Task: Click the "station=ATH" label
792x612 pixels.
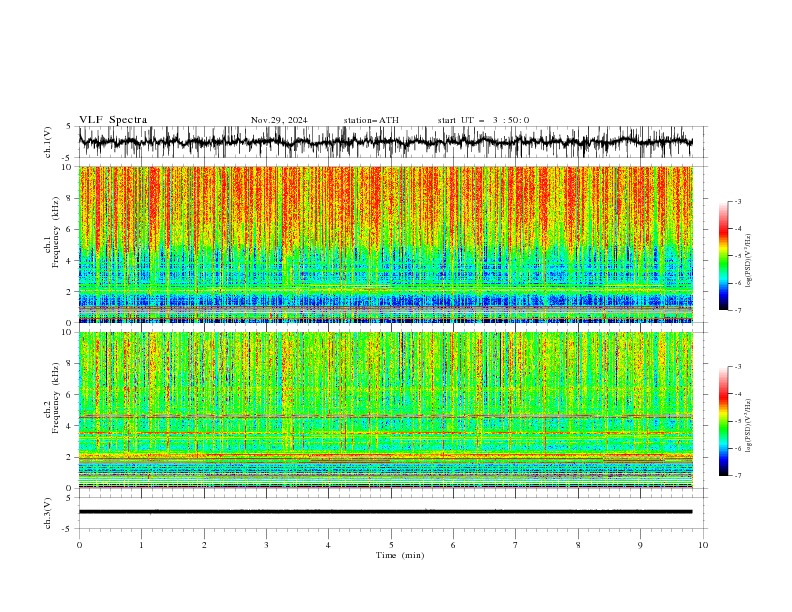Action: (x=371, y=120)
